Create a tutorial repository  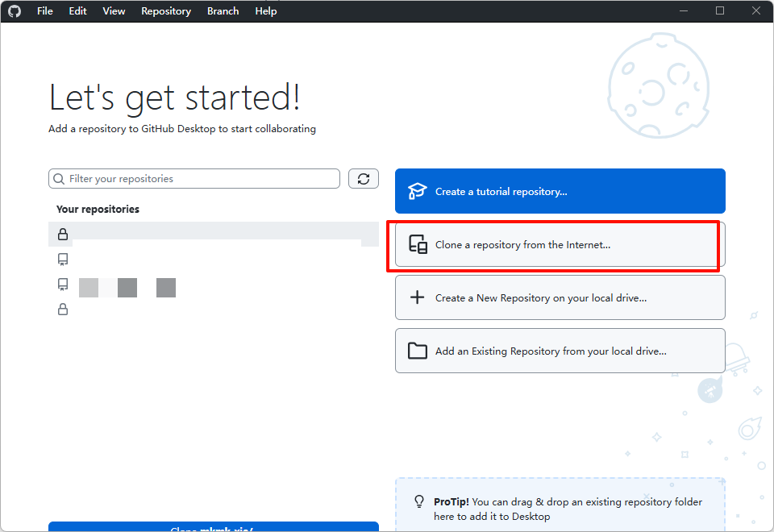click(560, 191)
